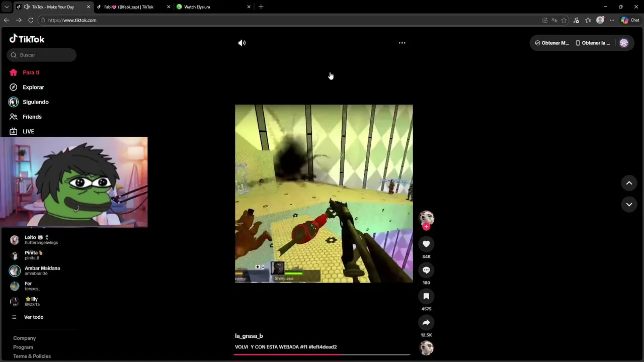
Task: Translate the page with the translate icon
Action: [554, 20]
